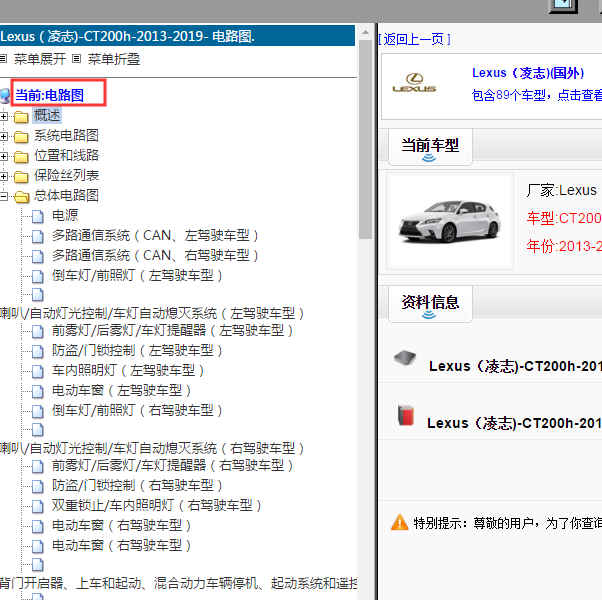Open 倒车灯/前照灯（左驾驶车型）

(x=137, y=275)
